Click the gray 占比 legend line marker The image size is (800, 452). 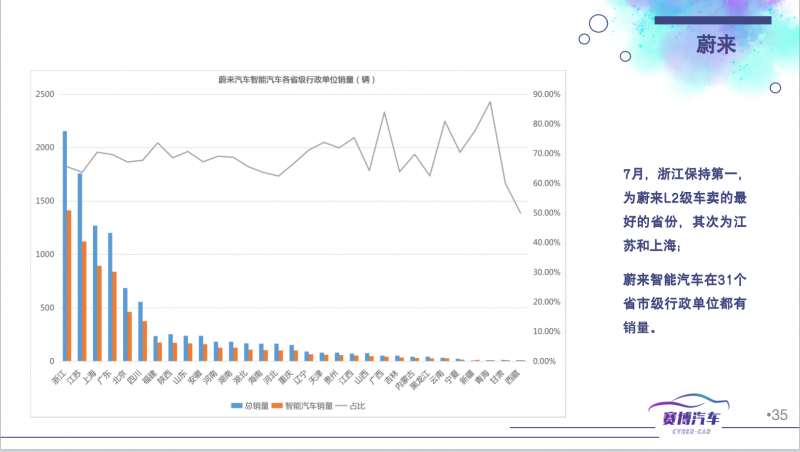(341, 406)
